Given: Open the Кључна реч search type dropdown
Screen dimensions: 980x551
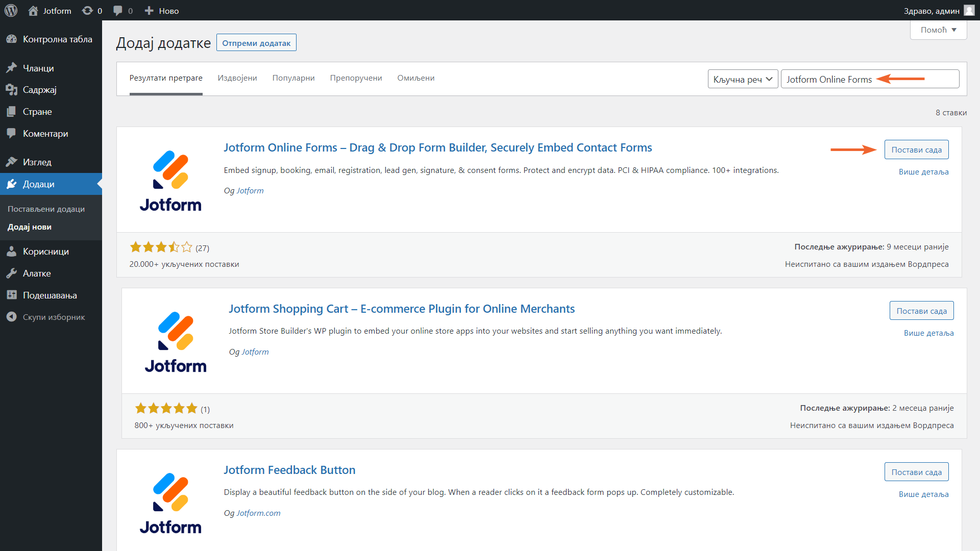Looking at the screenshot, I should tap(743, 79).
